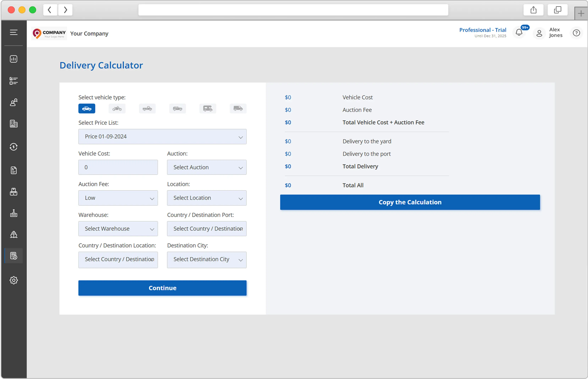Click the Auction Fee result label
Viewport: 588px width, 379px height.
pyautogui.click(x=357, y=110)
